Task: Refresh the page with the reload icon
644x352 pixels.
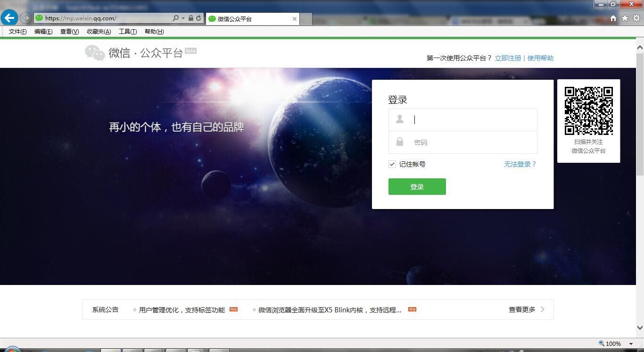Action: tap(198, 18)
